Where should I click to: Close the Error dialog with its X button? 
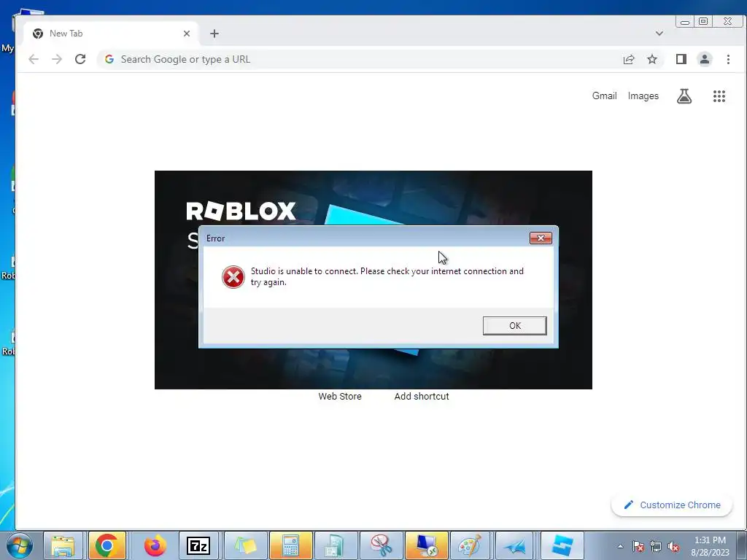pos(541,238)
